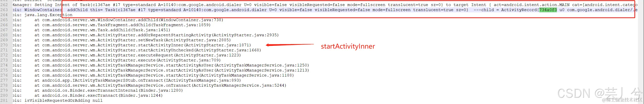Click the highlighted 734a0f3 ActivityRecord hash
This screenshot has width=644, height=104.
pos(548,10)
